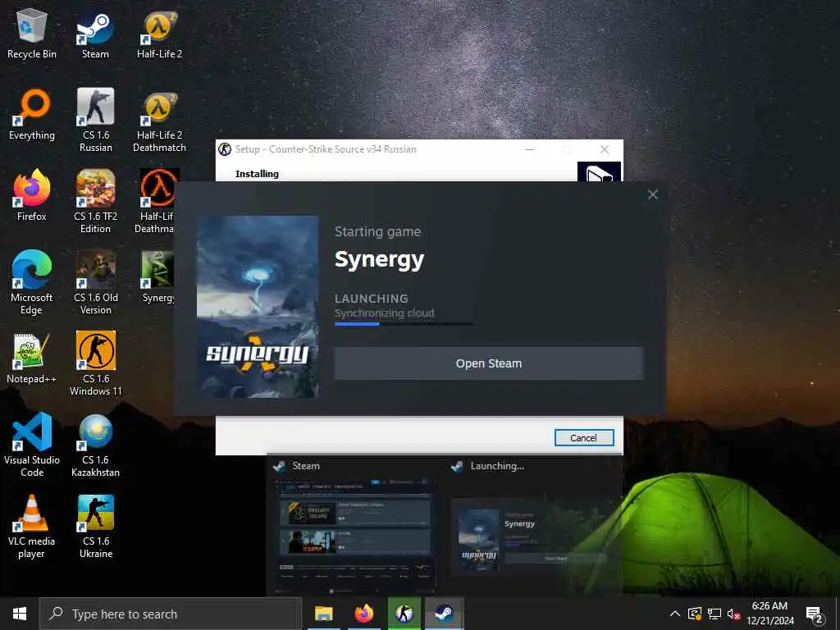Select the VLC media player shortcut
This screenshot has height=630, width=840.
(x=32, y=527)
